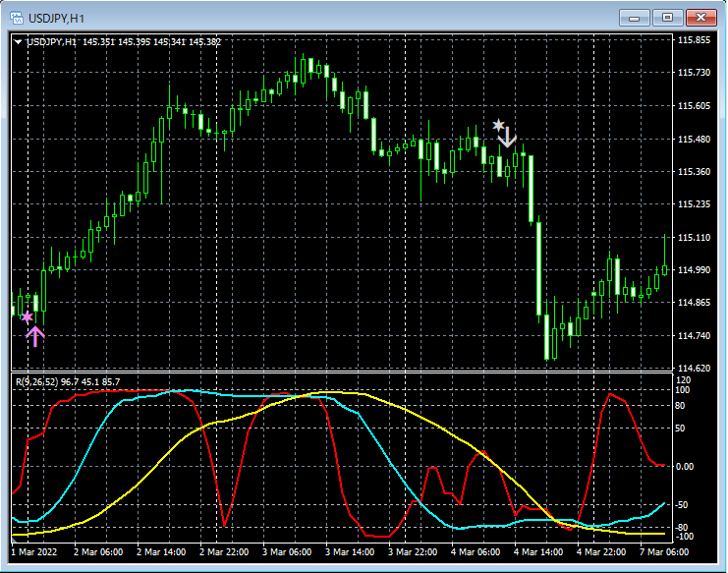Image resolution: width=728 pixels, height=573 pixels.
Task: Click the 3 Mar 06:00 time label
Action: [x=287, y=552]
